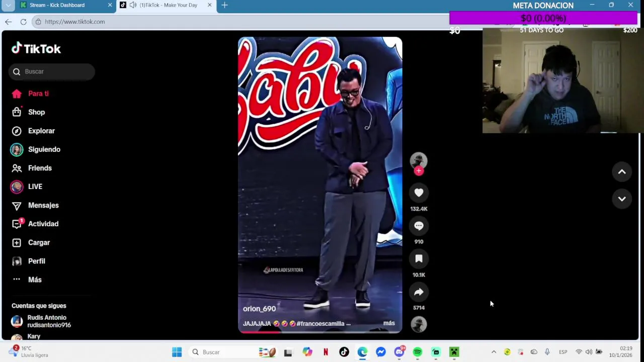The width and height of the screenshot is (644, 362).
Task: Click Cargar to upload a video
Action: (x=39, y=242)
